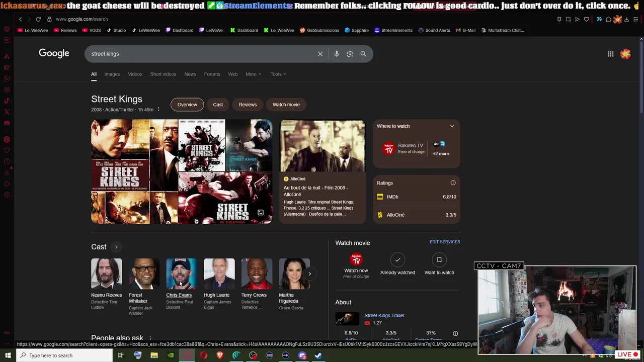Launch Steam from the taskbar

point(318,355)
